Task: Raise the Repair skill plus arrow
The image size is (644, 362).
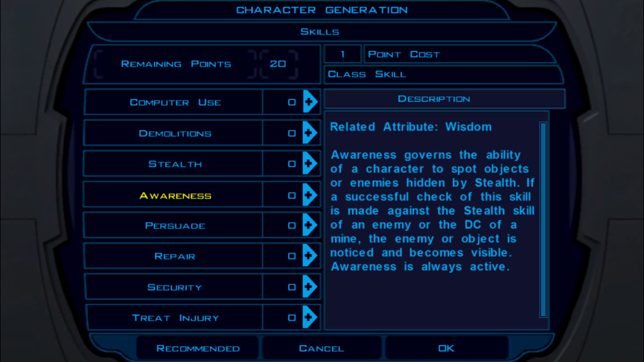Action: click(x=310, y=255)
